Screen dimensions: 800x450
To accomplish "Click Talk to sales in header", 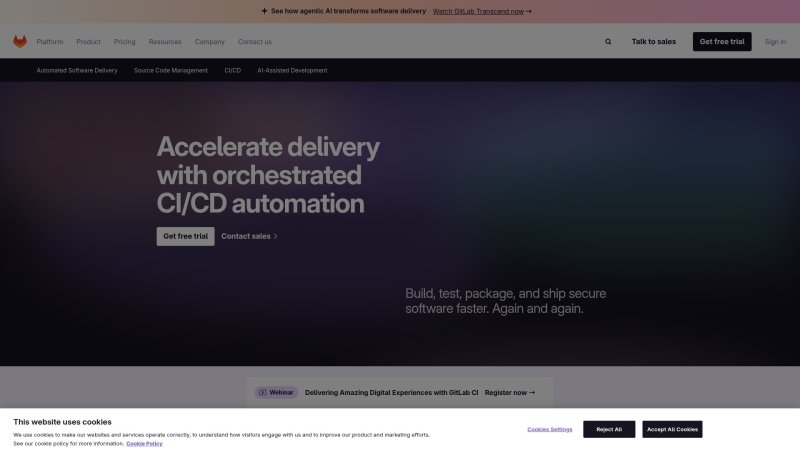I will 654,42.
